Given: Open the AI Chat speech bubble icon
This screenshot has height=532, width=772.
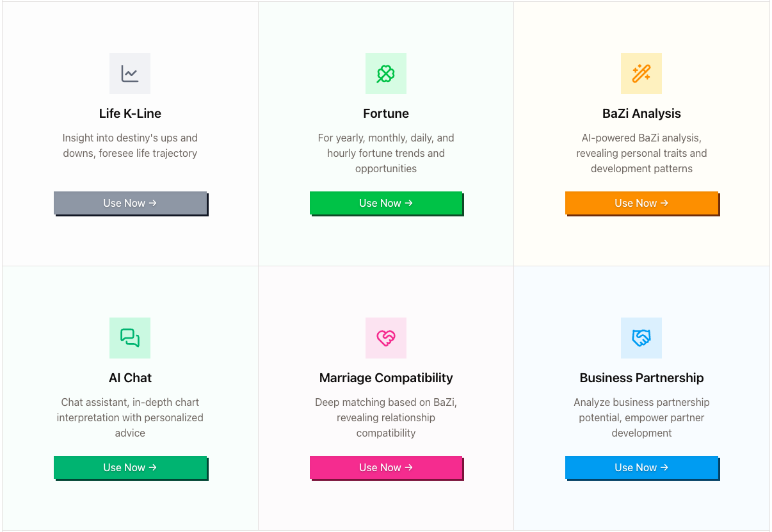Looking at the screenshot, I should coord(130,338).
